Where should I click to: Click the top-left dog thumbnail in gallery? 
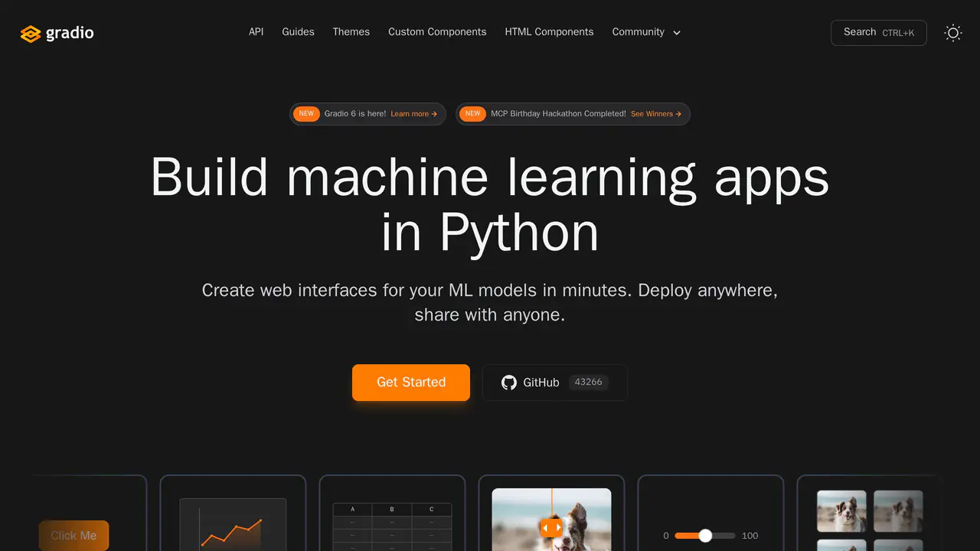[x=841, y=511]
